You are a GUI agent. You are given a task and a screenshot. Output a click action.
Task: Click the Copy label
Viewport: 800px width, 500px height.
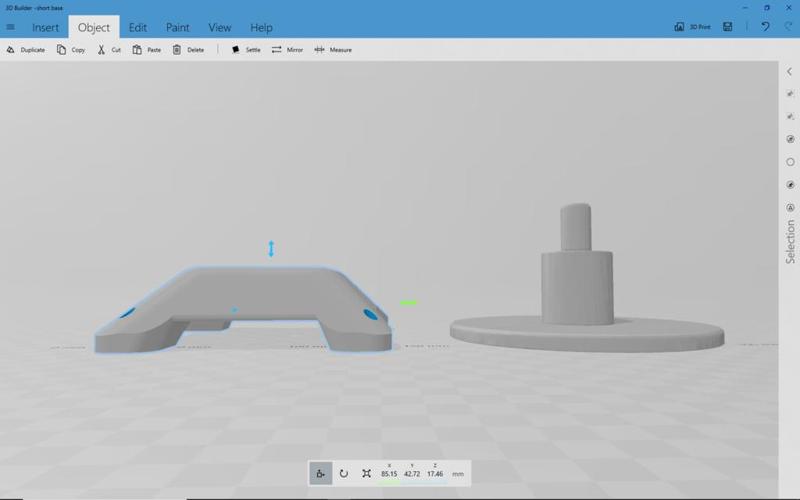coord(78,50)
